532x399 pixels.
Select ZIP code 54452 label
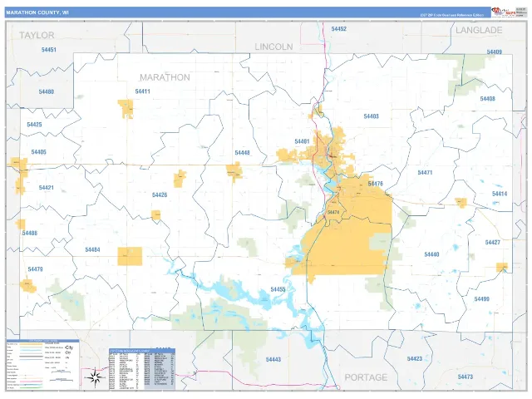(x=339, y=29)
